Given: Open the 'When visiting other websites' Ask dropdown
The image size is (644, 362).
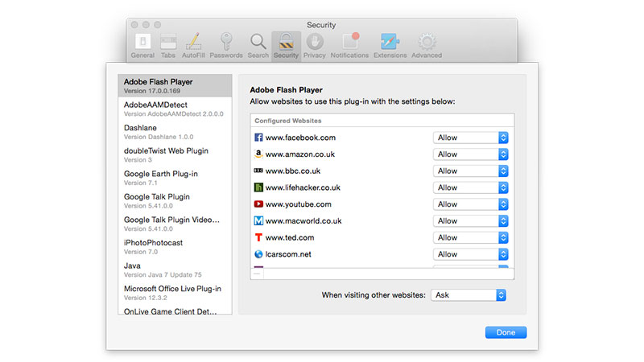Looking at the screenshot, I should (469, 295).
